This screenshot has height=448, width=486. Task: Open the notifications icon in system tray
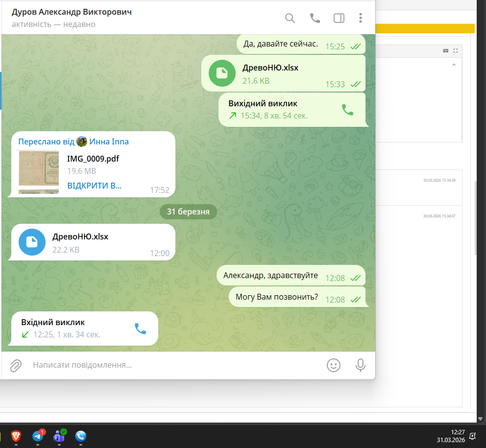(473, 436)
